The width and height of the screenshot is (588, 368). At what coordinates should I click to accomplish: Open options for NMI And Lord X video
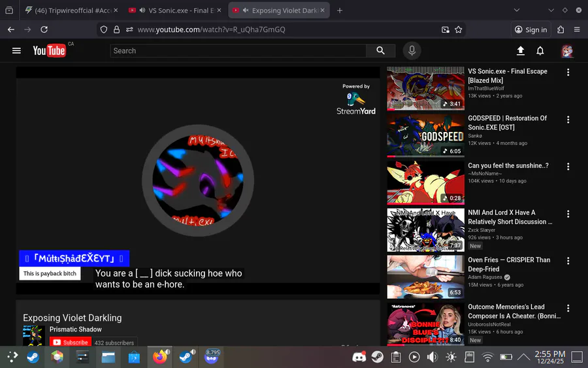(x=568, y=214)
